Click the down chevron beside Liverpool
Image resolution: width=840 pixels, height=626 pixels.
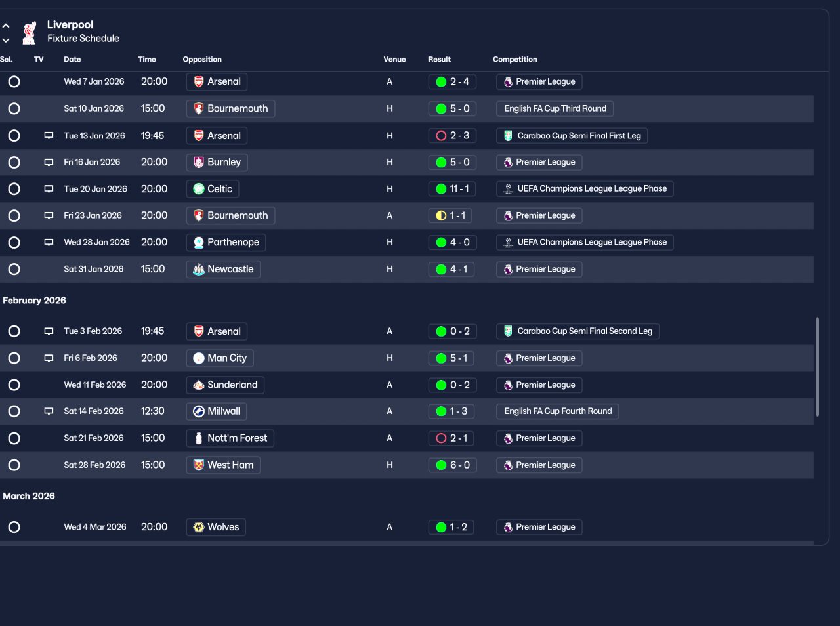[x=6, y=41]
